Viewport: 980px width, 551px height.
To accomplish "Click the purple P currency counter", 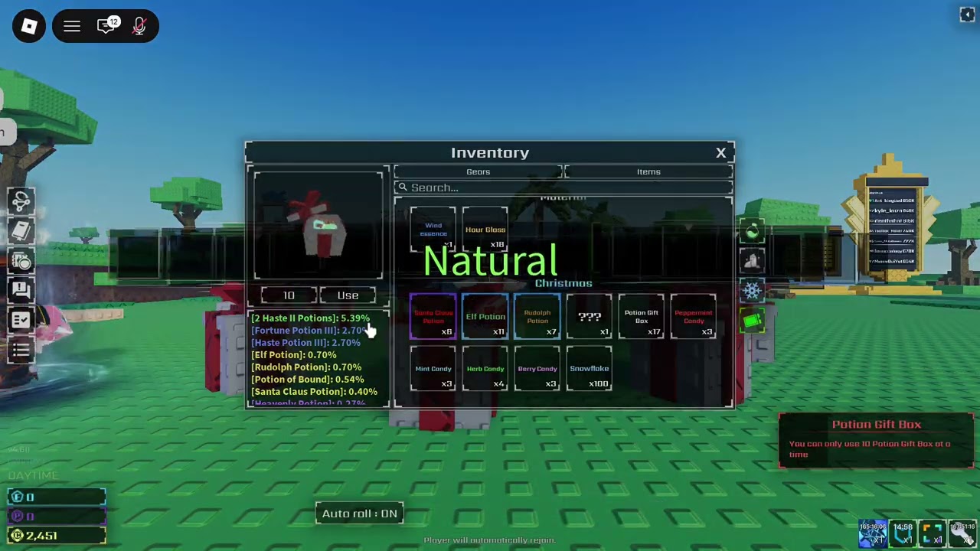I will pyautogui.click(x=57, y=517).
